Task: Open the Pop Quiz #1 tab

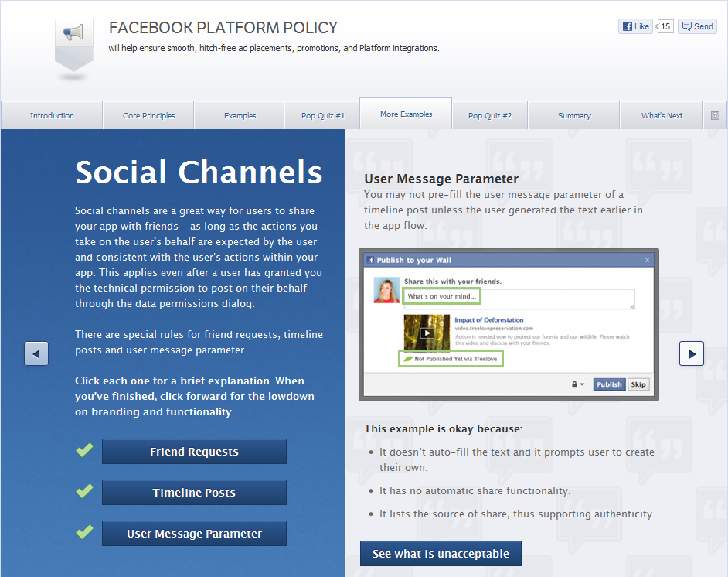Action: point(323,116)
